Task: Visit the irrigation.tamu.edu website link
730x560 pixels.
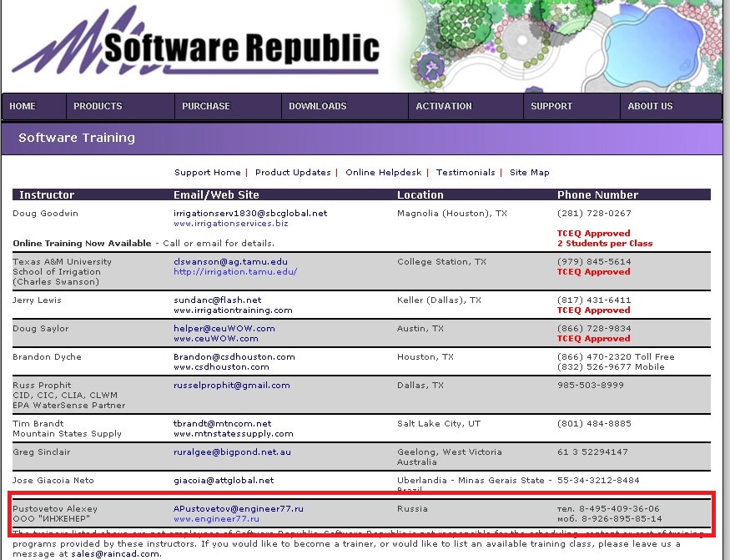Action: [235, 272]
